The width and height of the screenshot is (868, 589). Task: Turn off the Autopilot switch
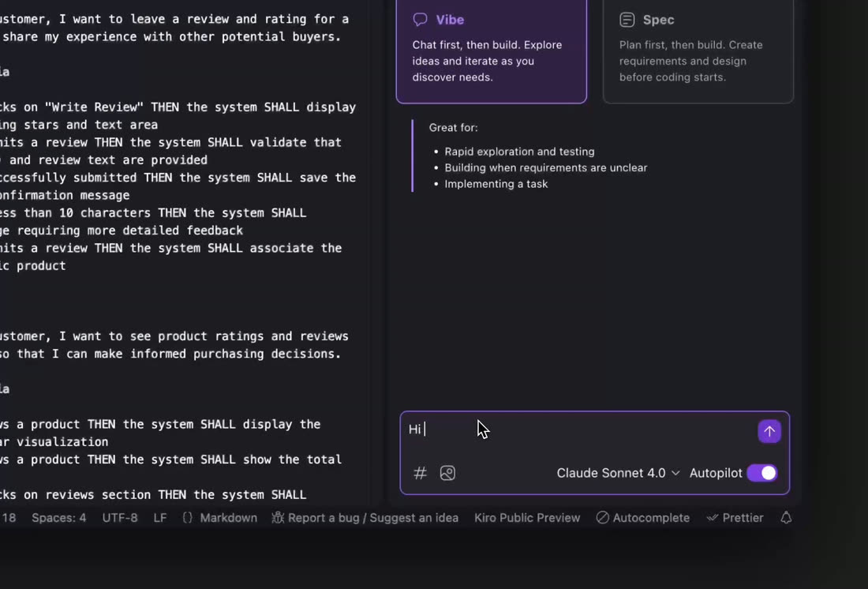(762, 473)
